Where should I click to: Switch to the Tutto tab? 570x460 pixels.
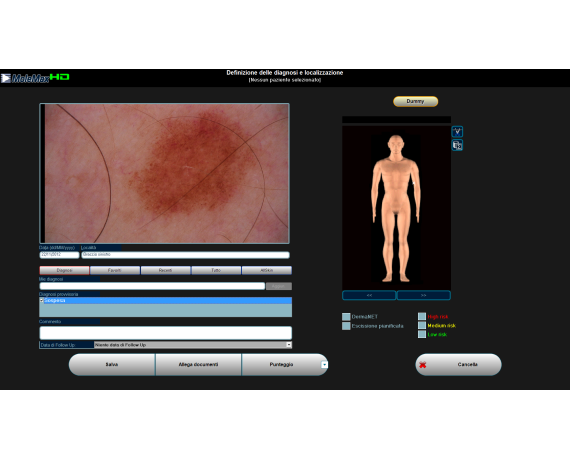(216, 271)
